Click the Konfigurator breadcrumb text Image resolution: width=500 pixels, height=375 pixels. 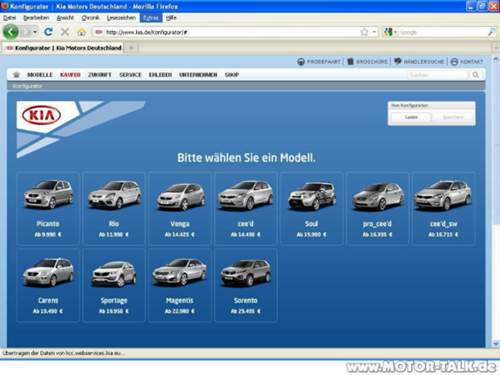27,86
